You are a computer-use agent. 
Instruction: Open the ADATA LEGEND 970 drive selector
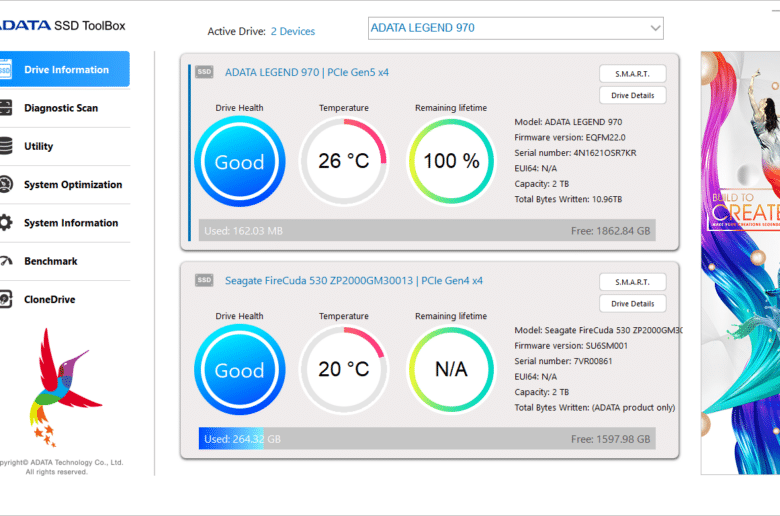[515, 28]
